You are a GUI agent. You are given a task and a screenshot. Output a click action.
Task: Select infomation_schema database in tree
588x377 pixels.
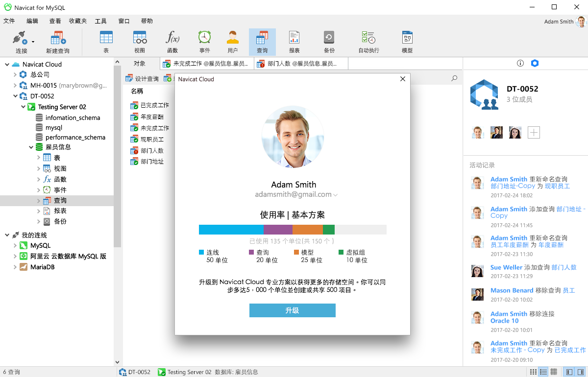[x=68, y=118]
